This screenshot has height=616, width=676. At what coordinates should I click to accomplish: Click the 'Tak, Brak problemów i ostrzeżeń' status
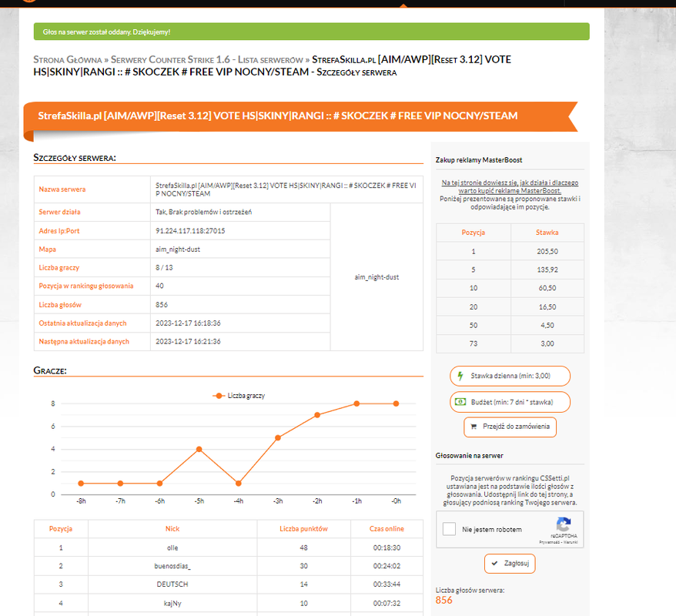pos(203,212)
